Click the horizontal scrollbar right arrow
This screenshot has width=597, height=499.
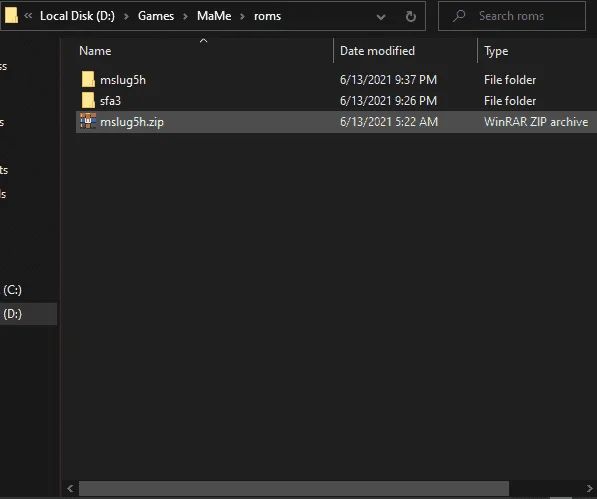tap(589, 488)
